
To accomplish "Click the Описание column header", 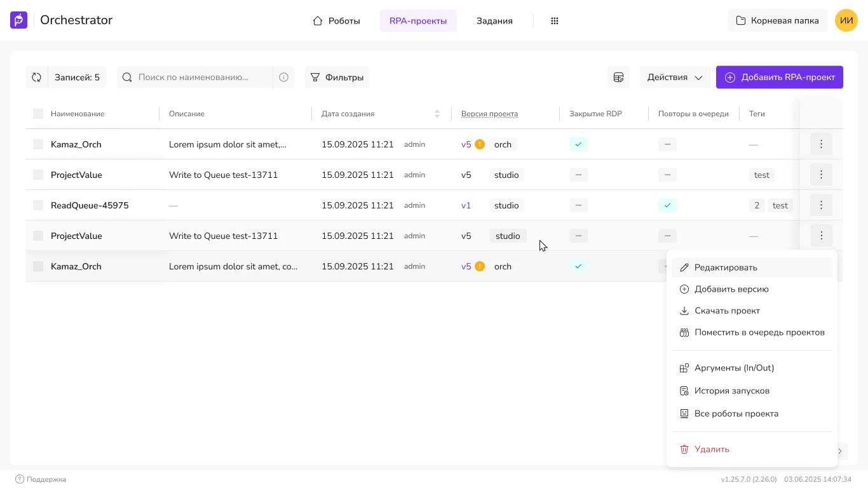I will click(x=187, y=114).
